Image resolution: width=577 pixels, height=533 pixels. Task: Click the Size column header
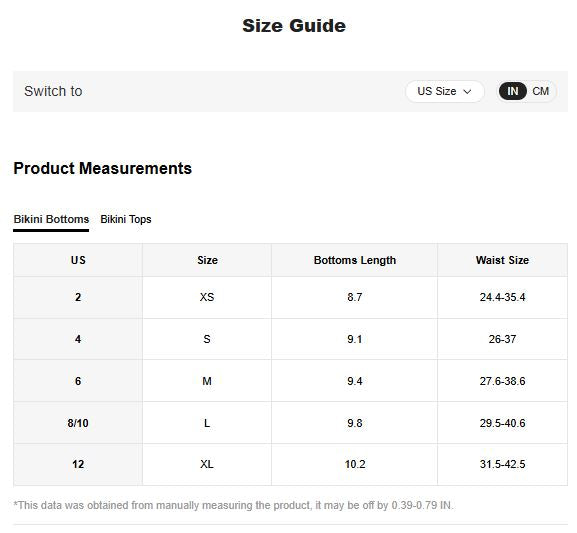(207, 260)
